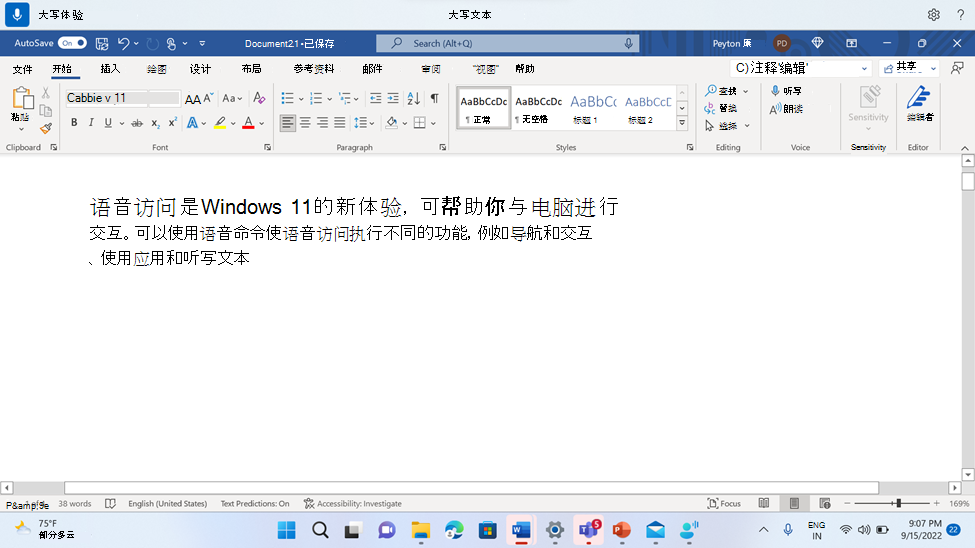The height and width of the screenshot is (548, 975).
Task: Customize Quick Access Toolbar dropdown
Action: click(x=202, y=44)
